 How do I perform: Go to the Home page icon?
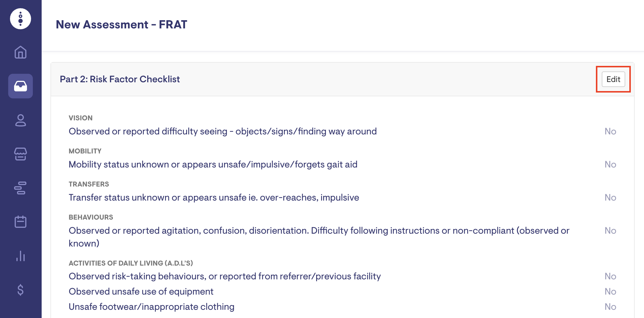tap(21, 52)
